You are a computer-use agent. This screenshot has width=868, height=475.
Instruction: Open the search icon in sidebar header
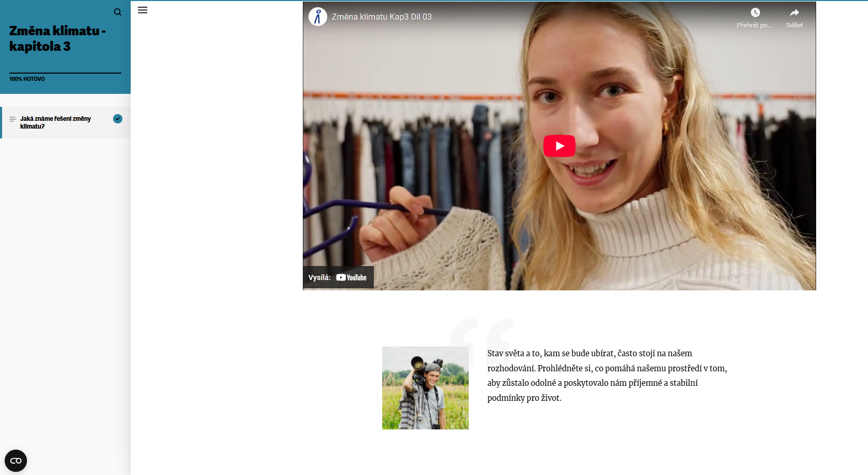pyautogui.click(x=118, y=12)
